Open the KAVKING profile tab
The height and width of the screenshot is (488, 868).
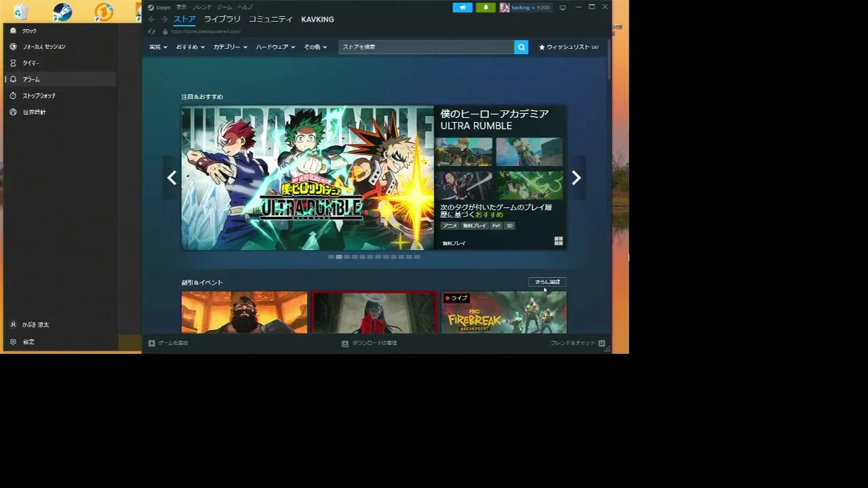[x=317, y=19]
